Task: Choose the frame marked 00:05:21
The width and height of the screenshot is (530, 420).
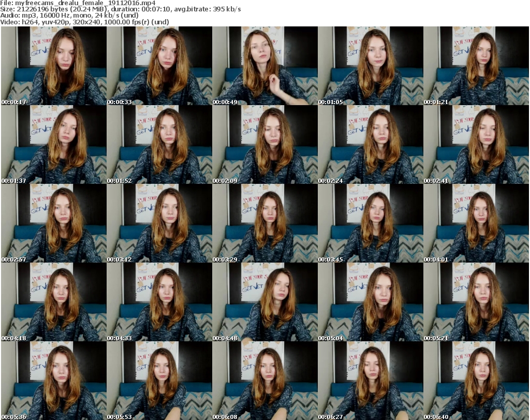Action: tap(476, 302)
